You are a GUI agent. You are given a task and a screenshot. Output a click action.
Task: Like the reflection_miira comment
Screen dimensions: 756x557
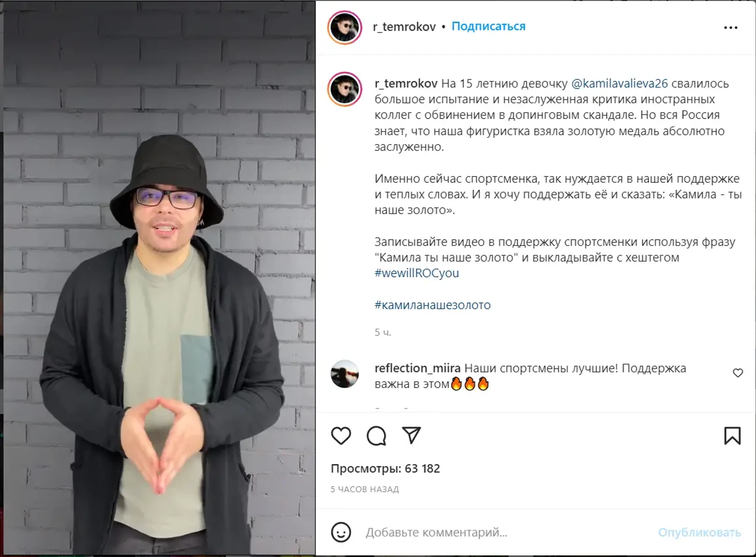tap(738, 373)
